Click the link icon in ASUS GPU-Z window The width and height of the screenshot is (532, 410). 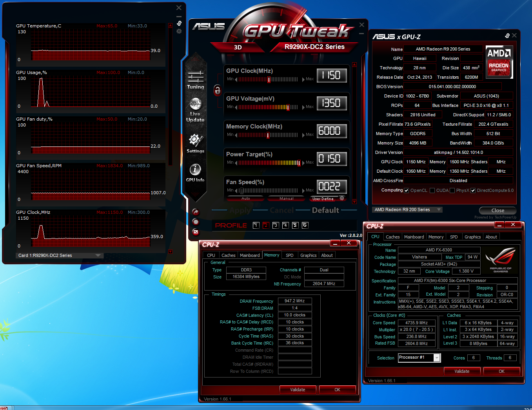507,36
